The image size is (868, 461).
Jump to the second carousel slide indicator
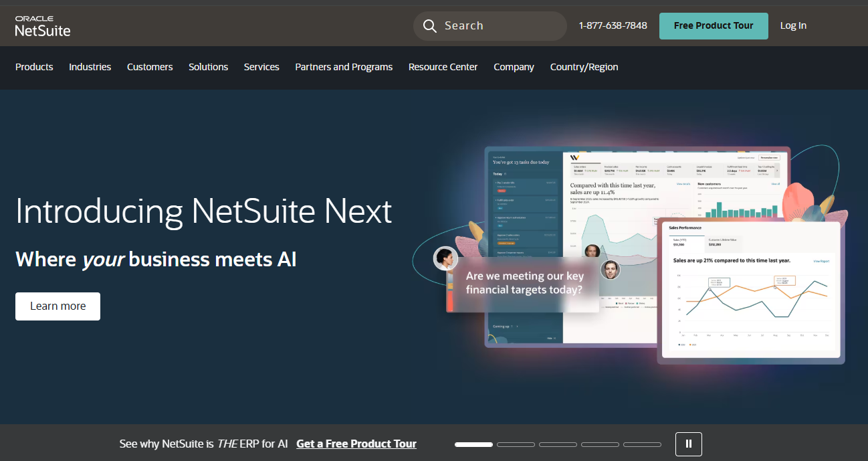(x=516, y=444)
